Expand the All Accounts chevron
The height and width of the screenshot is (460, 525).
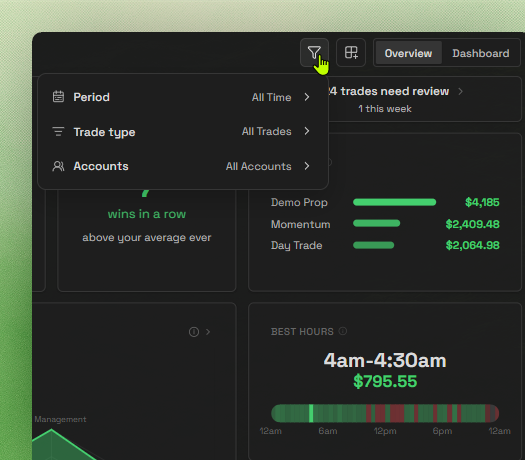(307, 166)
